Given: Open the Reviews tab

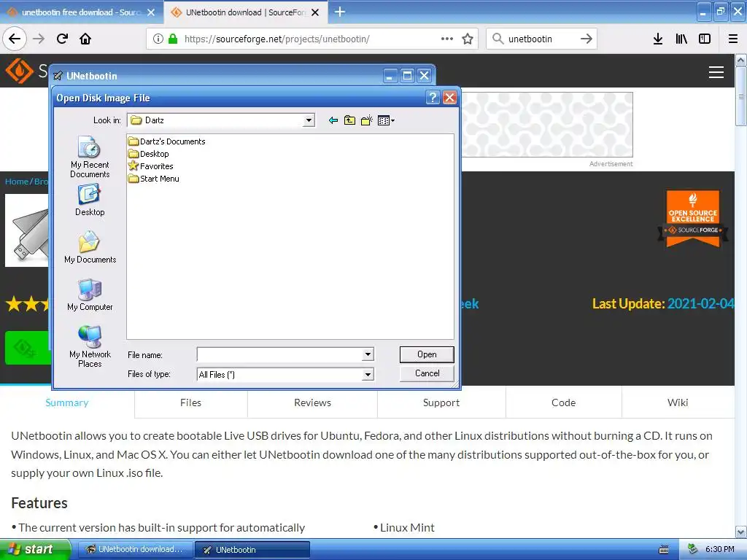Looking at the screenshot, I should pos(312,402).
